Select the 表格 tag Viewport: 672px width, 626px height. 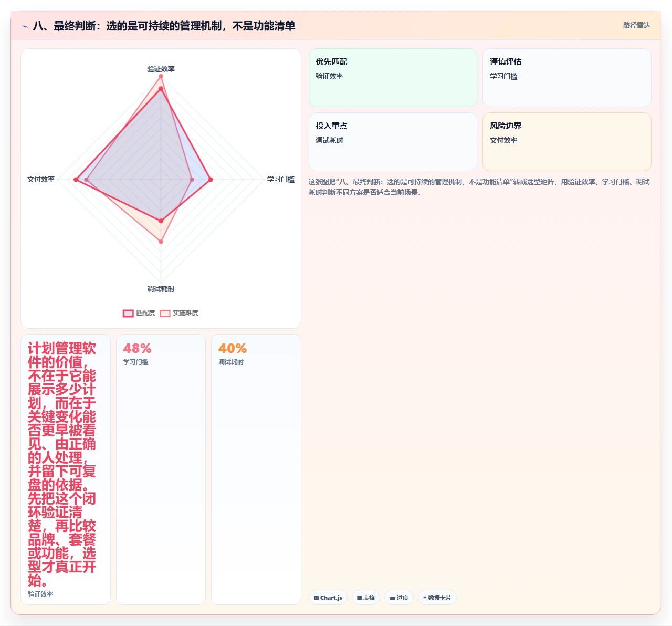coord(366,598)
